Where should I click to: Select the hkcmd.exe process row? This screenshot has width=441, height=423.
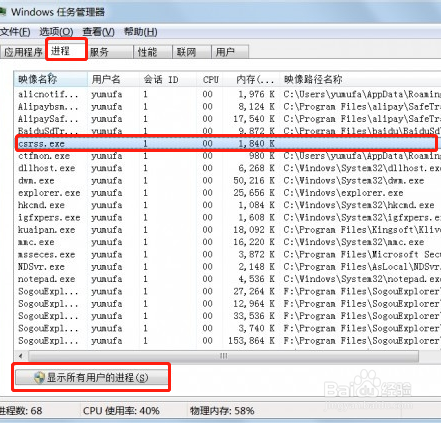(x=228, y=205)
